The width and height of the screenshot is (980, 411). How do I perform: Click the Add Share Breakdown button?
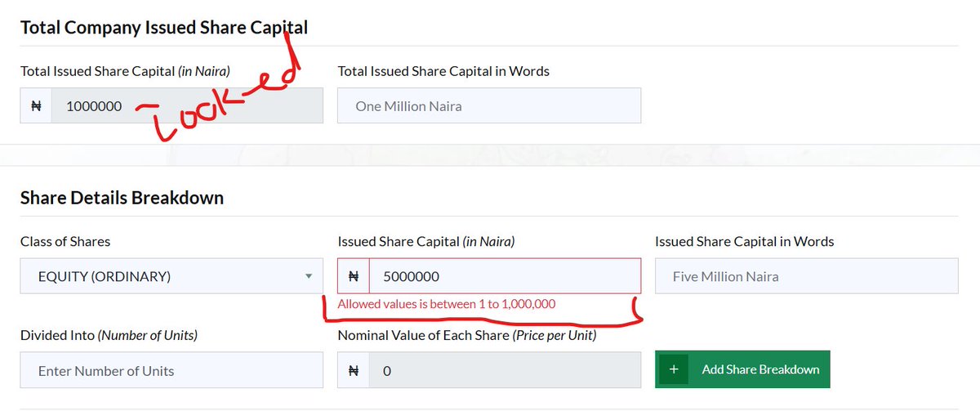point(742,369)
